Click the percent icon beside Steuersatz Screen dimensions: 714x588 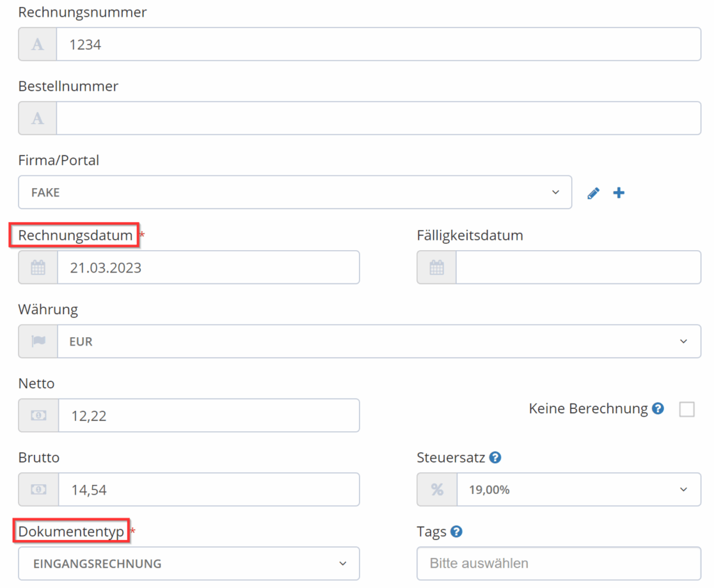(437, 490)
